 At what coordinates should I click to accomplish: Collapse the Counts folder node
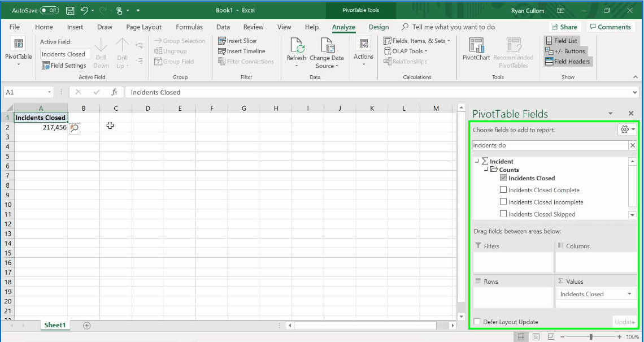pos(486,170)
